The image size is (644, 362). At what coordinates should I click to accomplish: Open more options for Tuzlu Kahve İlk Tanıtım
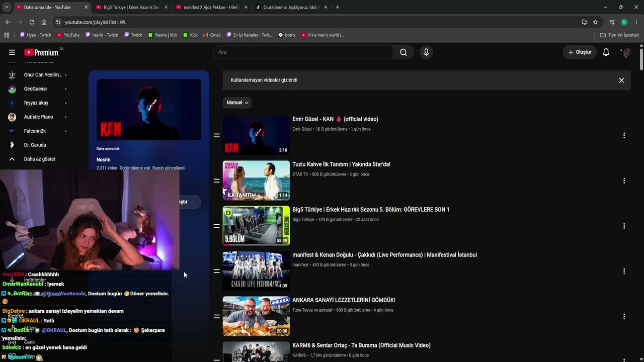click(624, 180)
